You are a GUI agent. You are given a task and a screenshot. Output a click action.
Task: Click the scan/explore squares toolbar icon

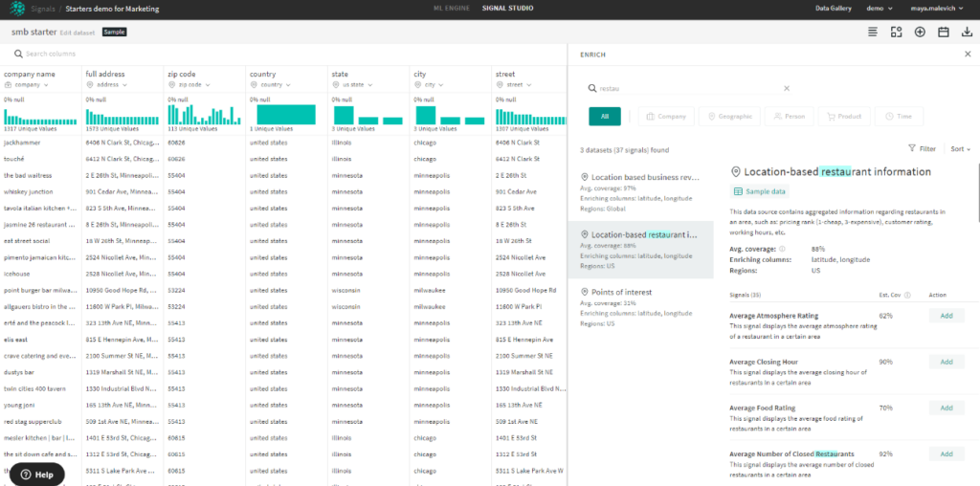click(x=896, y=32)
